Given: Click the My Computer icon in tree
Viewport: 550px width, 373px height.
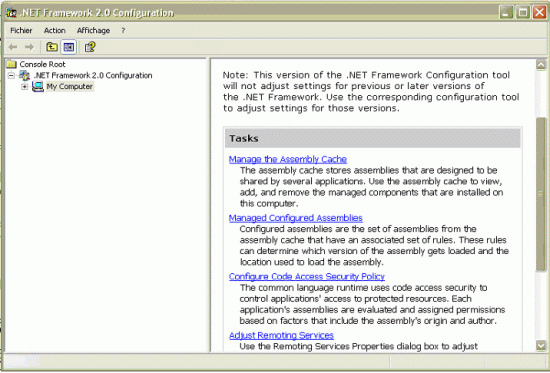Looking at the screenshot, I should point(38,86).
